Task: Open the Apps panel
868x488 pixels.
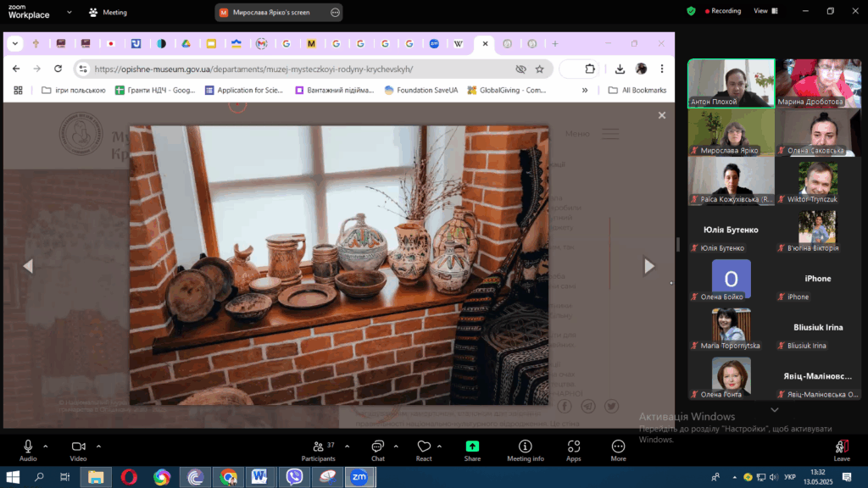Action: coord(574,449)
